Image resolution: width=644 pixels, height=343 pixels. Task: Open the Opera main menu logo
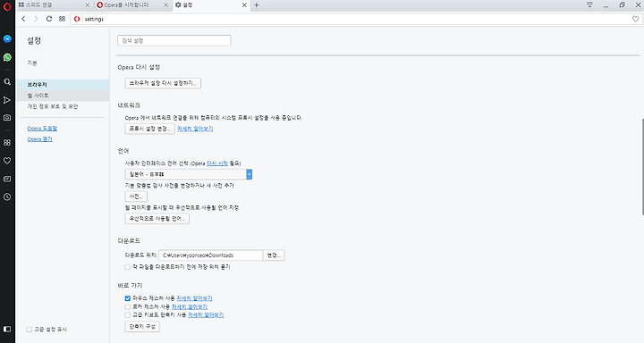click(7, 6)
